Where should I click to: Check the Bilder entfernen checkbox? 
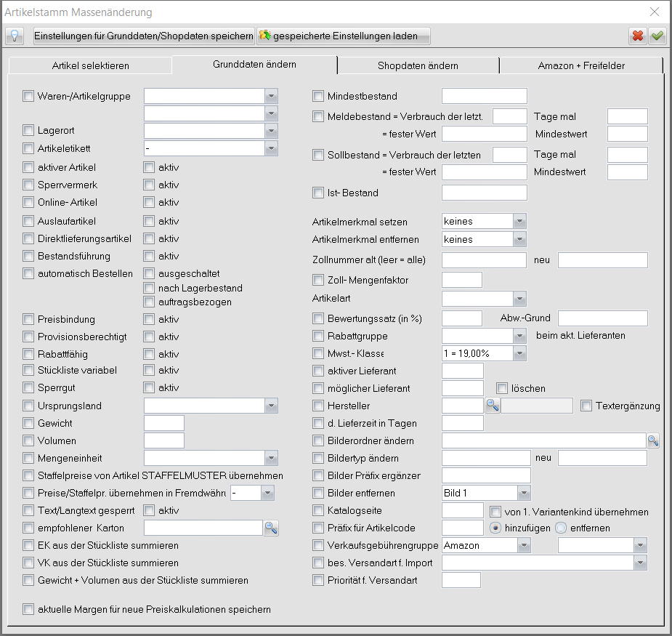[x=318, y=493]
